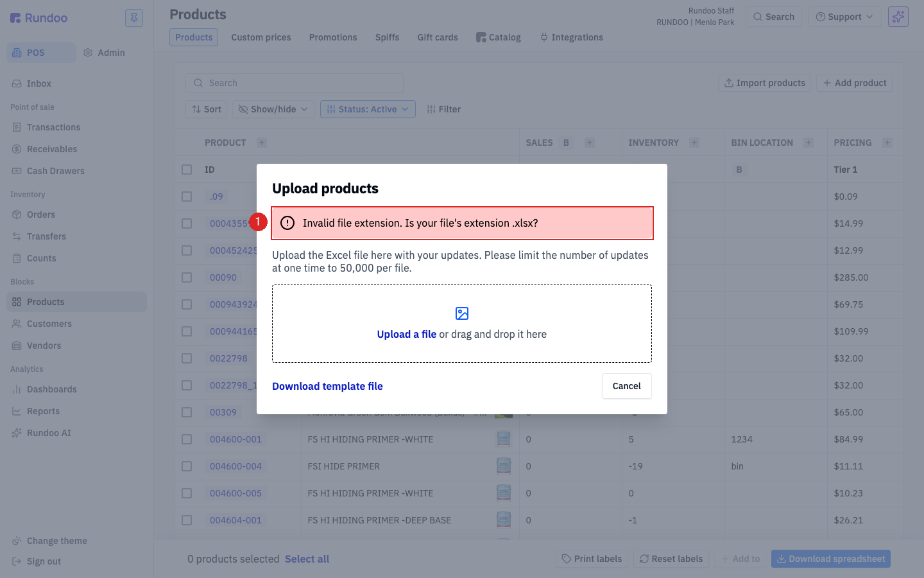924x578 pixels.
Task: Open Counts in sidebar
Action: [x=76, y=258]
